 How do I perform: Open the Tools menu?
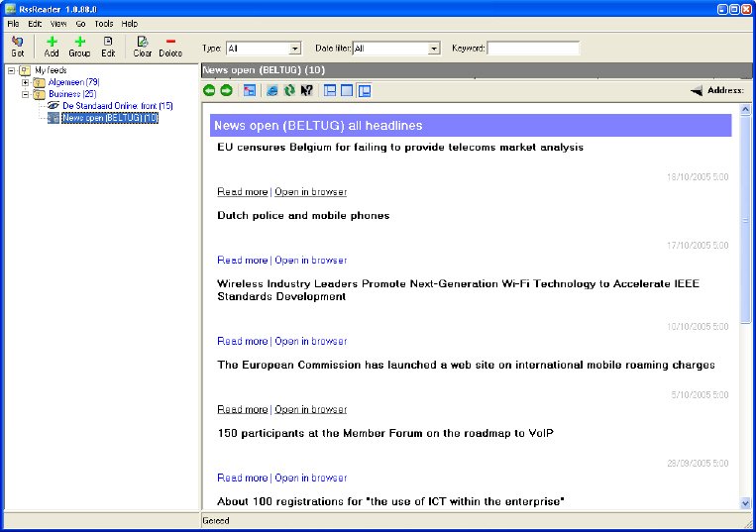coord(104,23)
